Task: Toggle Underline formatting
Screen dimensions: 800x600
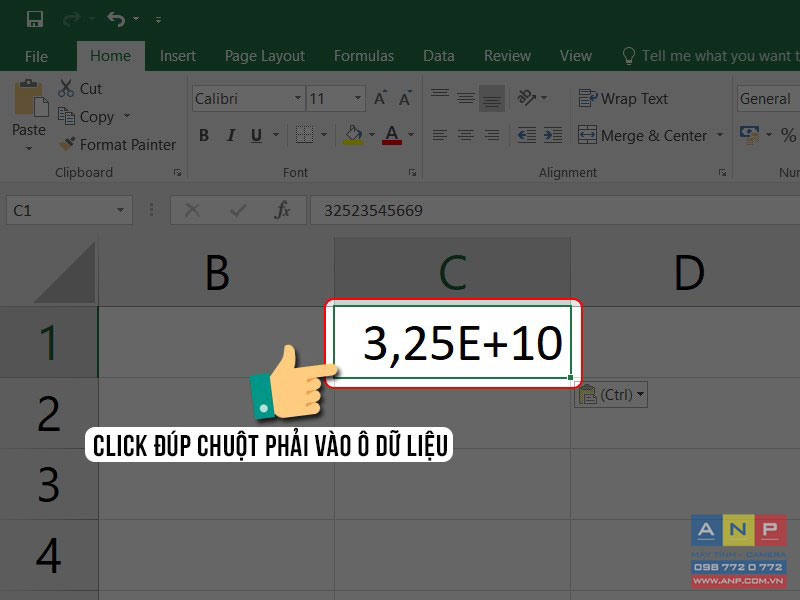Action: [256, 135]
